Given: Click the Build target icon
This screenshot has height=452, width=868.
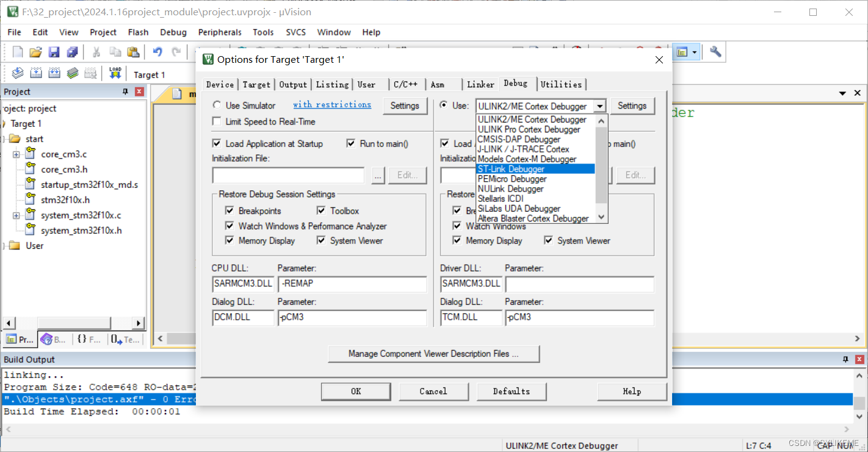Looking at the screenshot, I should [36, 74].
